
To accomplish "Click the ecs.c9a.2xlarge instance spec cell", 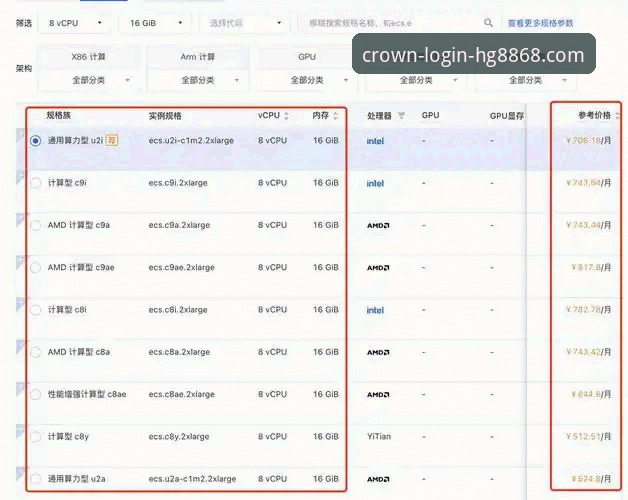I will point(179,225).
